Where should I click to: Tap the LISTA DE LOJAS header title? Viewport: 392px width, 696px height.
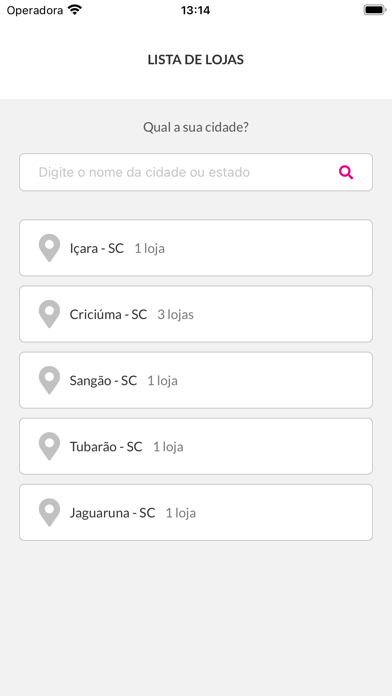coord(196,60)
